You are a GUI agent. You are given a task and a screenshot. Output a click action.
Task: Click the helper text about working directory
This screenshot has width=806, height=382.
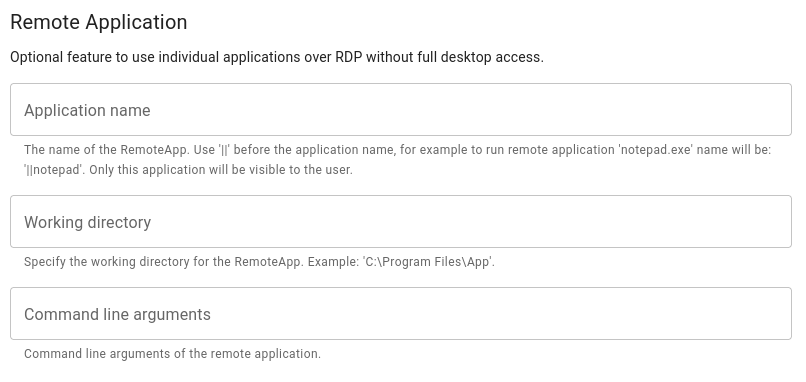click(x=259, y=262)
